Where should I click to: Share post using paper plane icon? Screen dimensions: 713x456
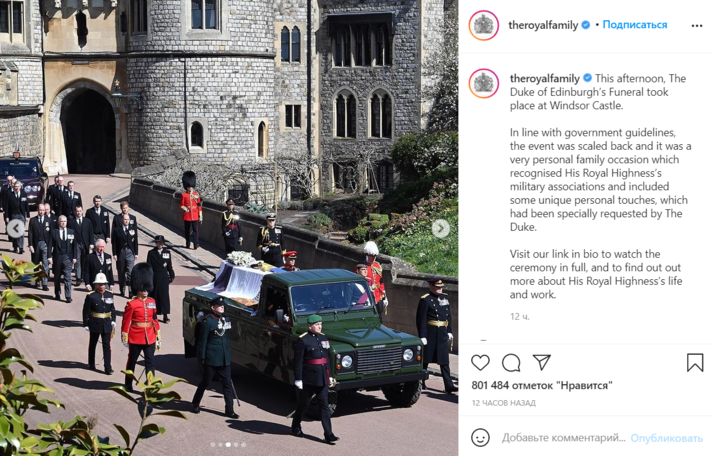(542, 362)
